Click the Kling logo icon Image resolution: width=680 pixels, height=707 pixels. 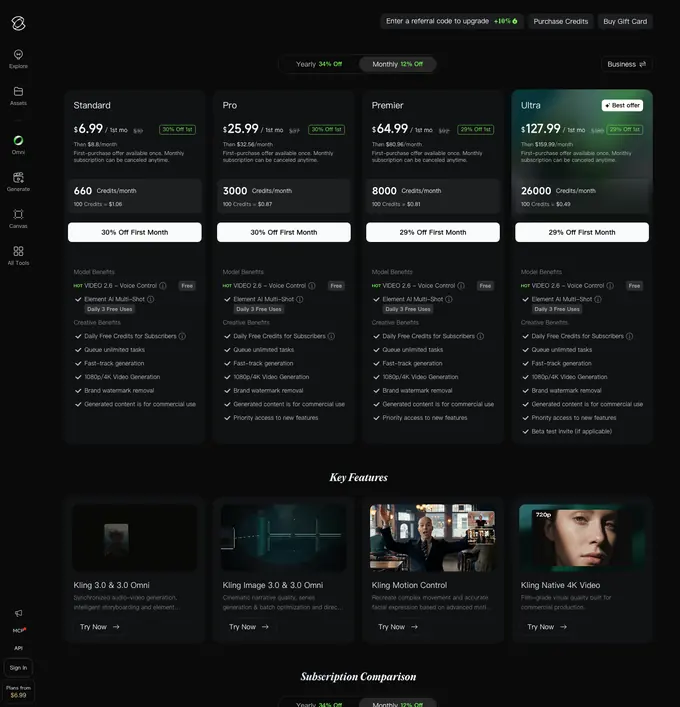tap(18, 23)
